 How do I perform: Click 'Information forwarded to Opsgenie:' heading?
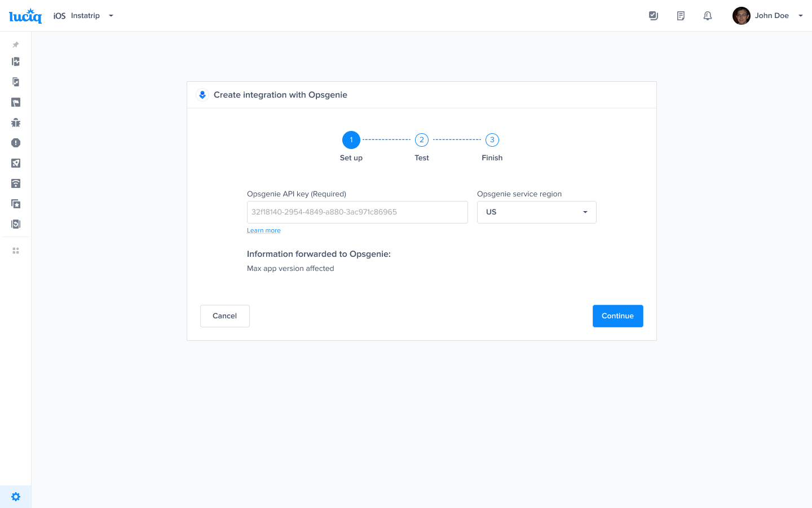pyautogui.click(x=319, y=254)
